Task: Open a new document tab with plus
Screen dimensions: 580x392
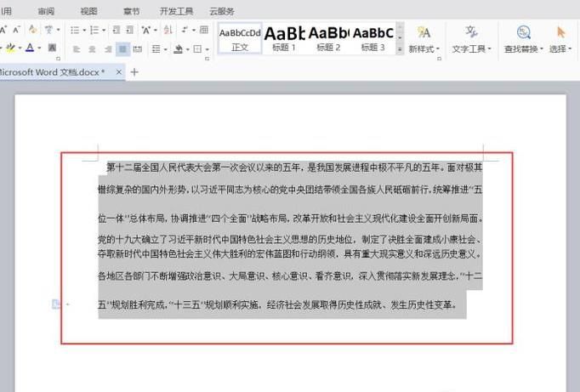Action: click(x=134, y=72)
